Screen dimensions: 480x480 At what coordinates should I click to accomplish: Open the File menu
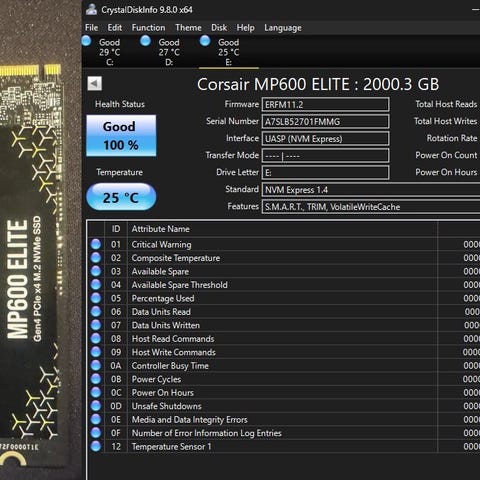[91, 28]
